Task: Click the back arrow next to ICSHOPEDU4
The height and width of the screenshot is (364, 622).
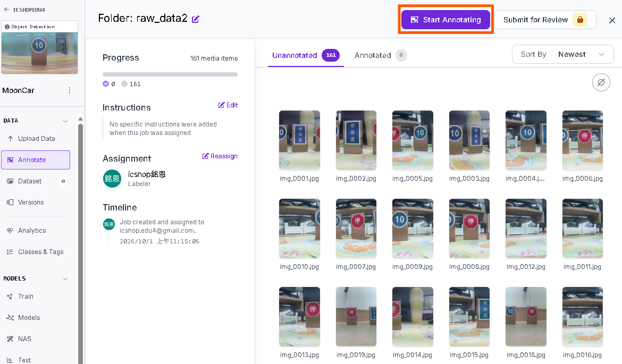Action: click(x=7, y=10)
